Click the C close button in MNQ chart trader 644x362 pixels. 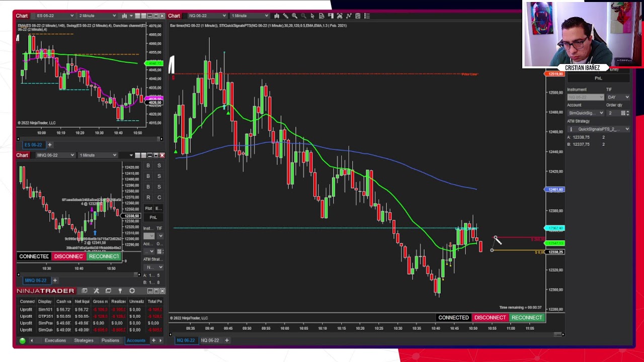click(159, 198)
